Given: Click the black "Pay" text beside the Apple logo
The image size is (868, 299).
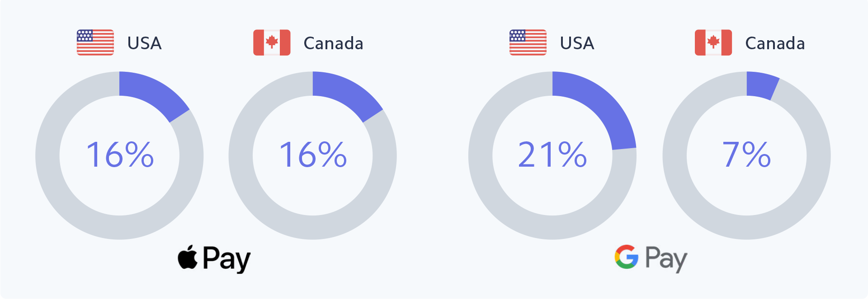Looking at the screenshot, I should click(x=226, y=259).
